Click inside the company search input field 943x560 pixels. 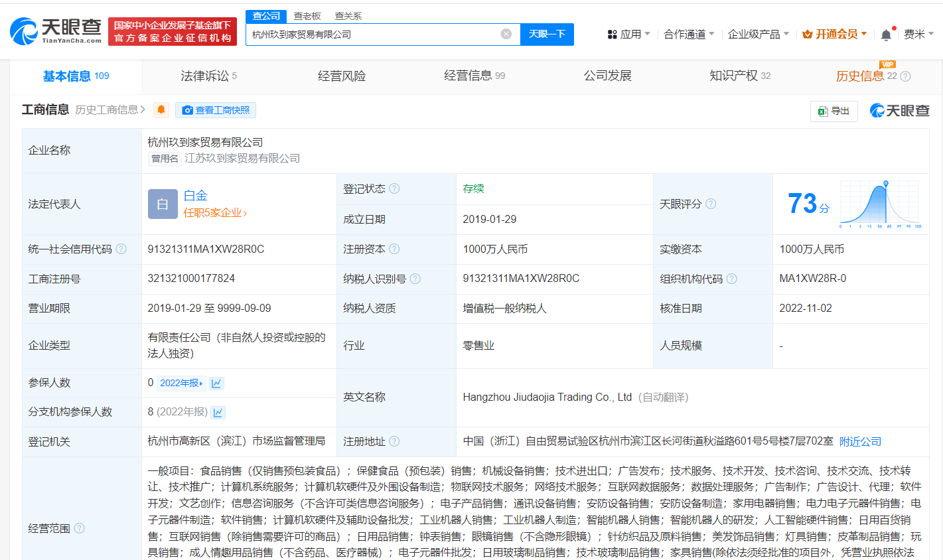click(372, 34)
